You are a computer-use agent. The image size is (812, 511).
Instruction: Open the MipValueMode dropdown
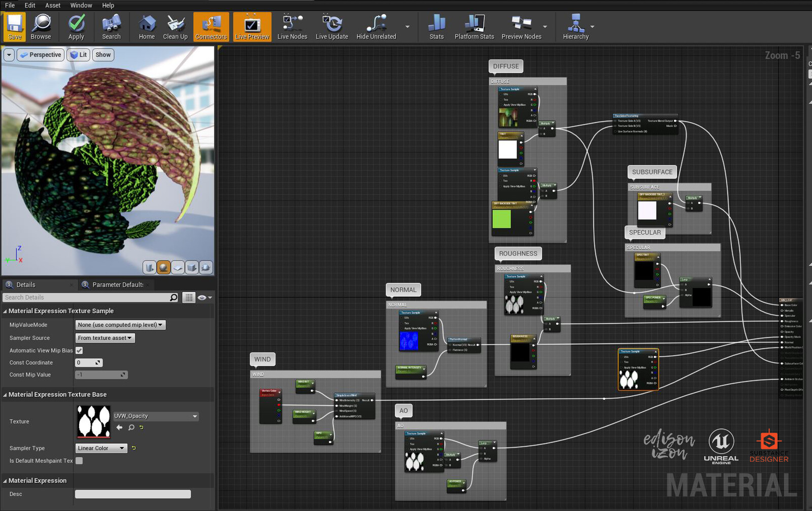coord(120,324)
